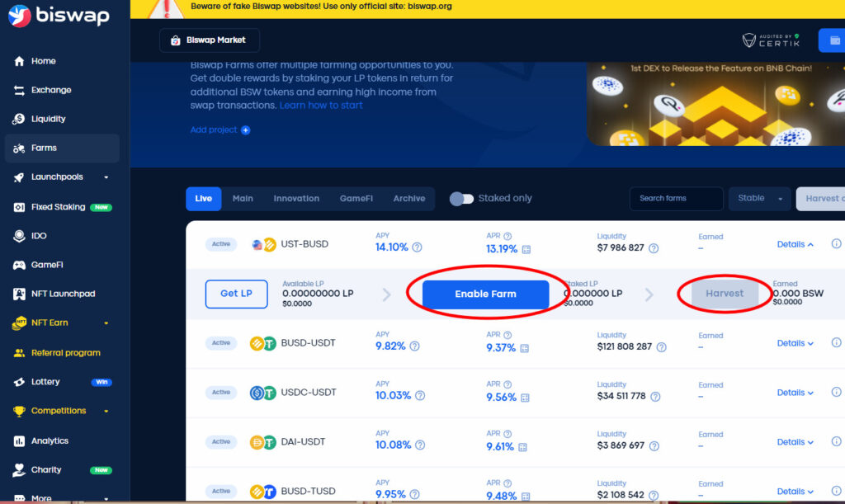The width and height of the screenshot is (845, 504).
Task: Open the BNB Chain promo banner
Action: (715, 104)
